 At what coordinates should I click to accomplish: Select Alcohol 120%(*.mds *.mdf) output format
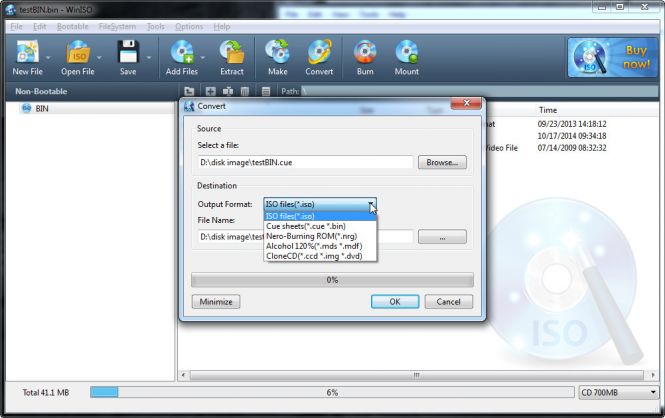click(x=320, y=246)
